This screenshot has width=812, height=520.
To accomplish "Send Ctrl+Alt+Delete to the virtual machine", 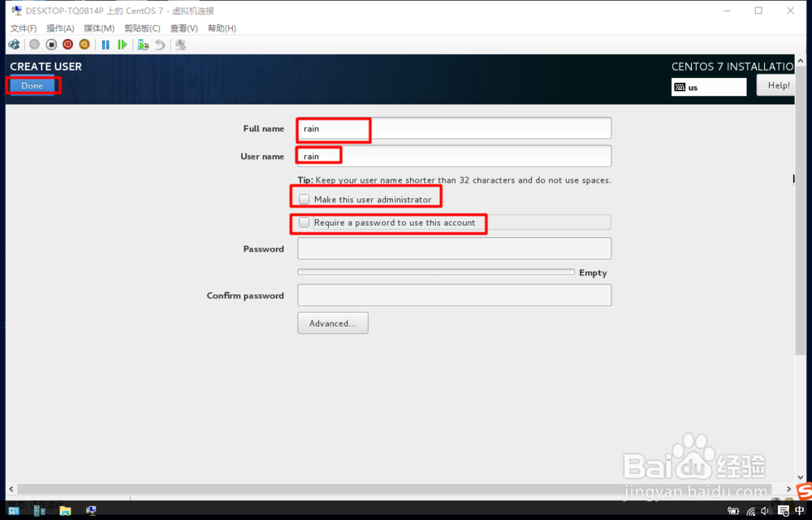I will [14, 44].
